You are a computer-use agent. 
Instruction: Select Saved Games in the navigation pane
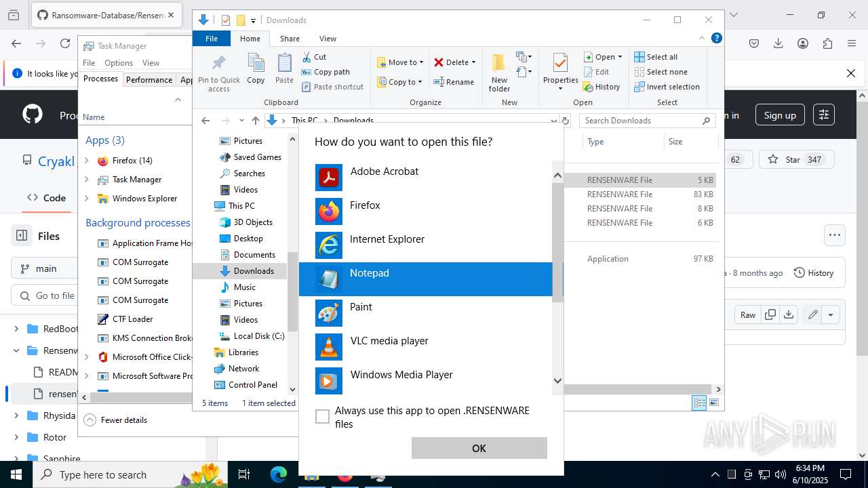coord(250,157)
